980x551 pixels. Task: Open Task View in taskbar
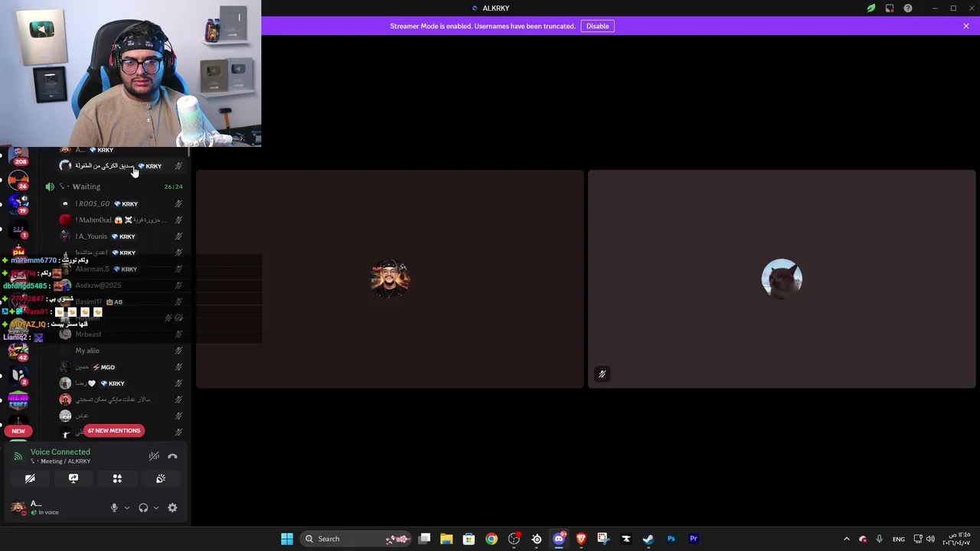coord(424,539)
